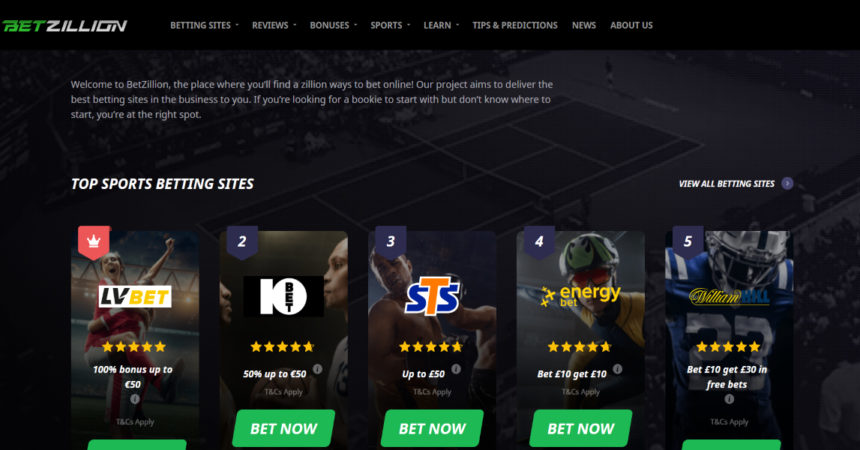
Task: Expand the Sports menu
Action: [390, 25]
